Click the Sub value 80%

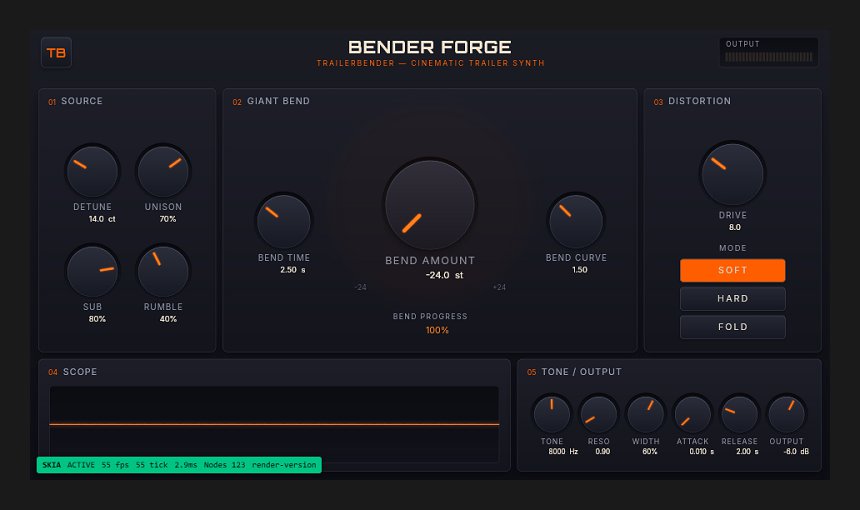(x=97, y=319)
